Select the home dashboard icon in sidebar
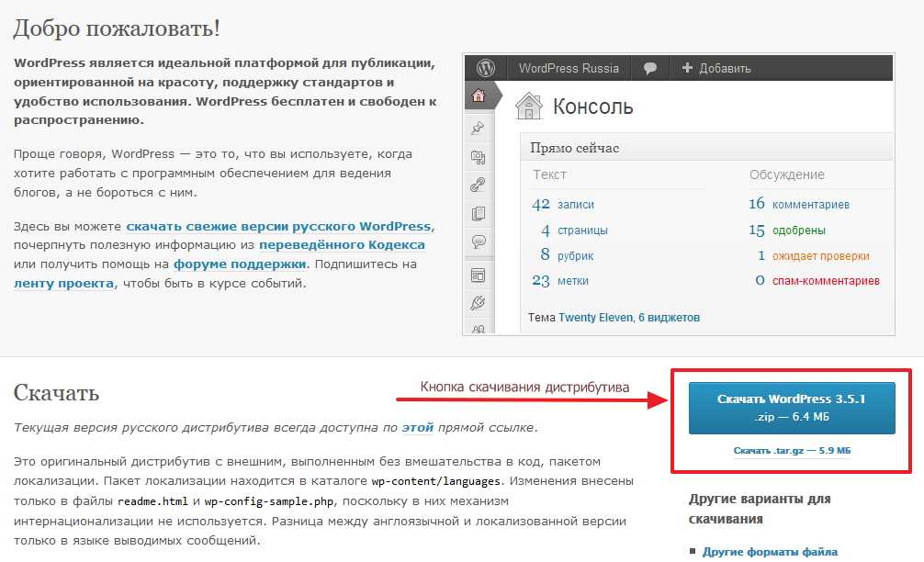Screen dimensions: 924x562 479,96
